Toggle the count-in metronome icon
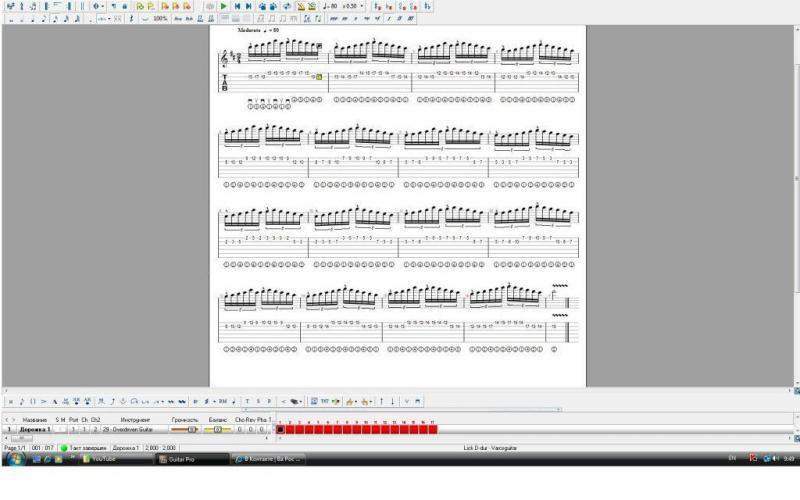This screenshot has width=800, height=500. (x=312, y=6)
